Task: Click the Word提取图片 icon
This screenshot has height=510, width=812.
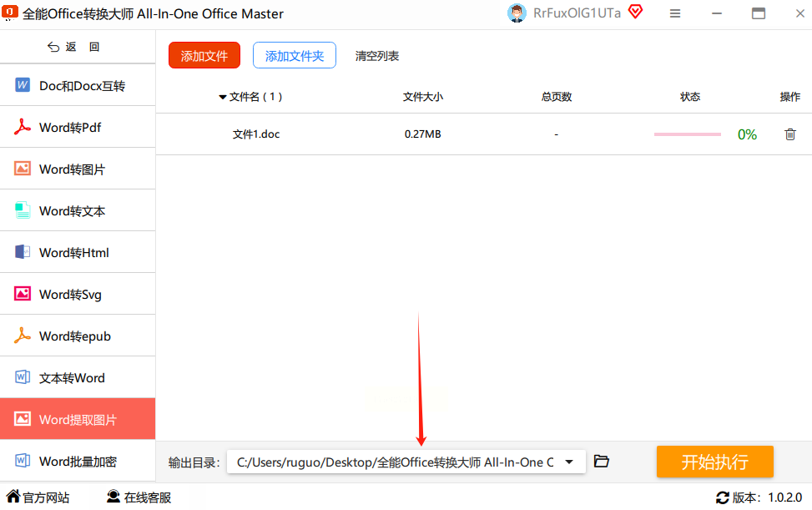Action: point(23,419)
